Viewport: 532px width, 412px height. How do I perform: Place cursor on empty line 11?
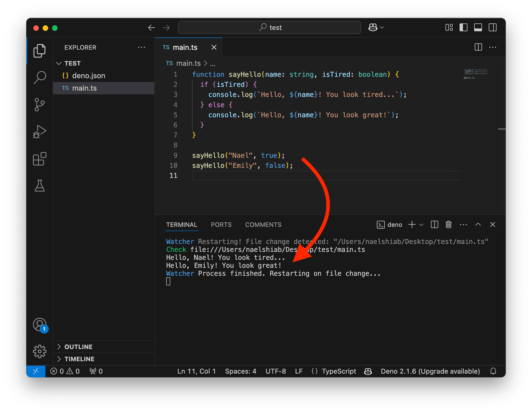(326, 176)
